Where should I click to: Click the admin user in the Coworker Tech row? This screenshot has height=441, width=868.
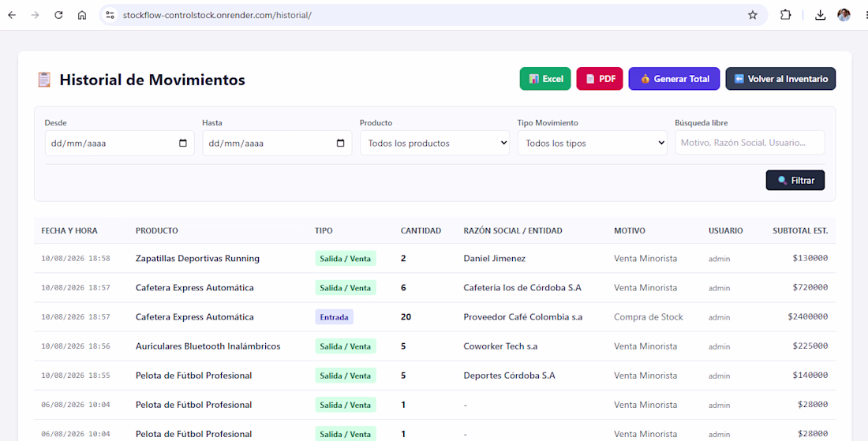click(719, 347)
